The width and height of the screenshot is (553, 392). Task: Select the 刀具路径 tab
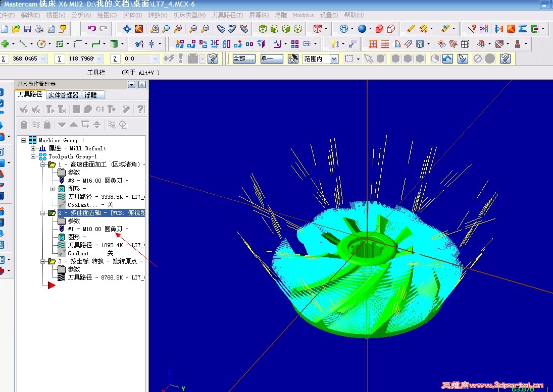coord(30,94)
